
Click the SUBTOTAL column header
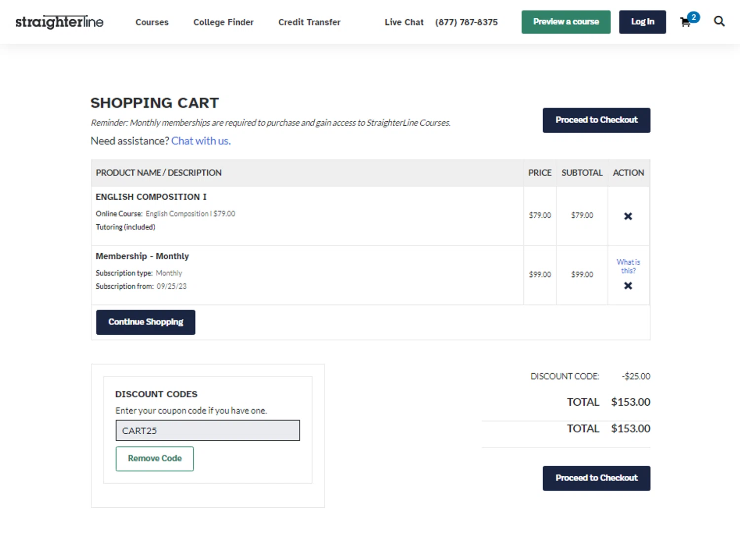click(x=582, y=173)
